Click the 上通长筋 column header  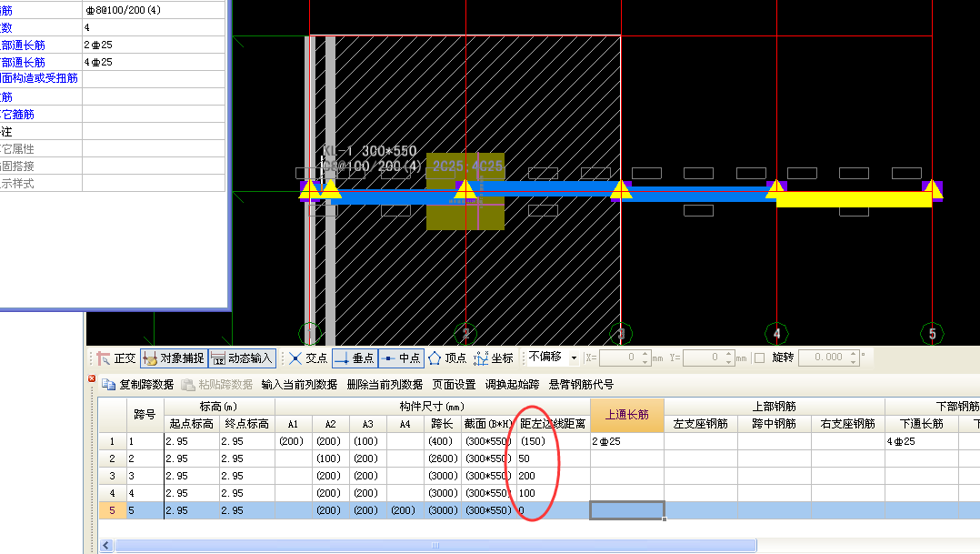tap(627, 415)
